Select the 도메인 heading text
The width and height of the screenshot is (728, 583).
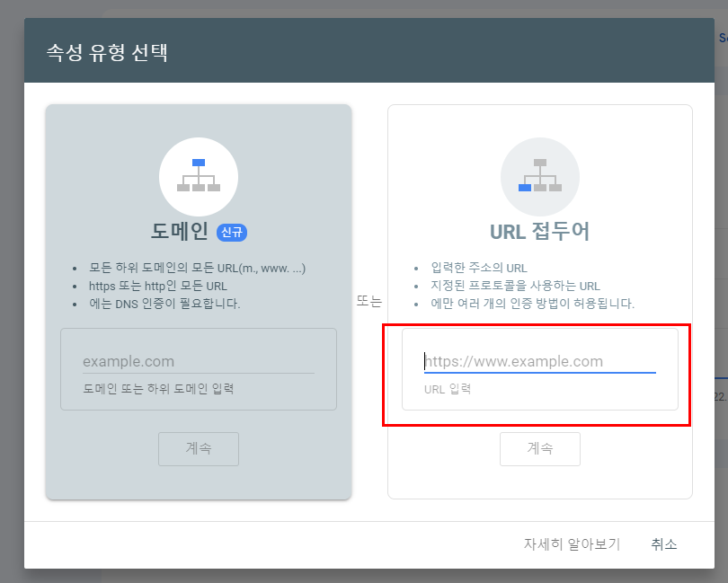click(x=180, y=231)
